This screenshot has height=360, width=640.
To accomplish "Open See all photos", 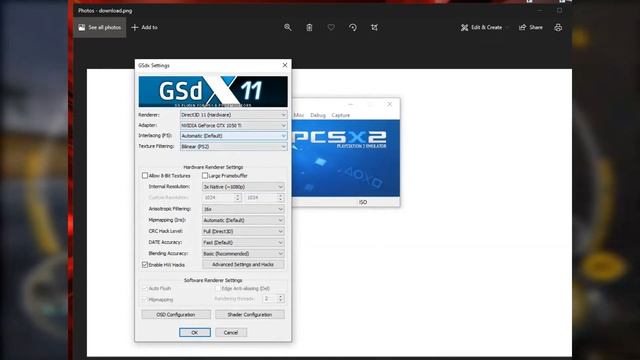I will point(100,27).
